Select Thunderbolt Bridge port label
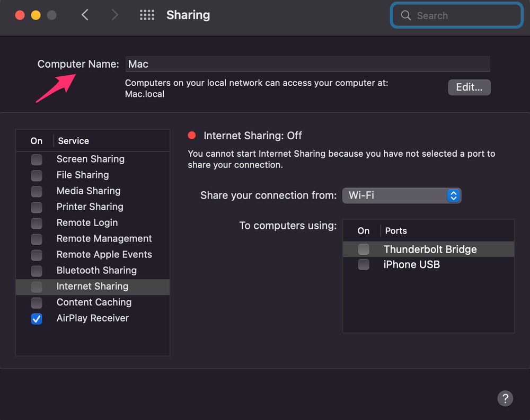 pyautogui.click(x=430, y=249)
